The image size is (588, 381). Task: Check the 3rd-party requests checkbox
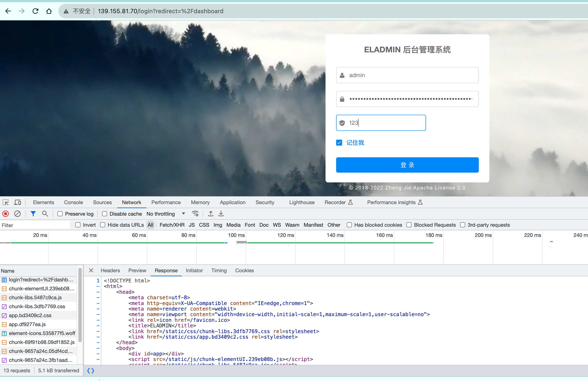462,225
